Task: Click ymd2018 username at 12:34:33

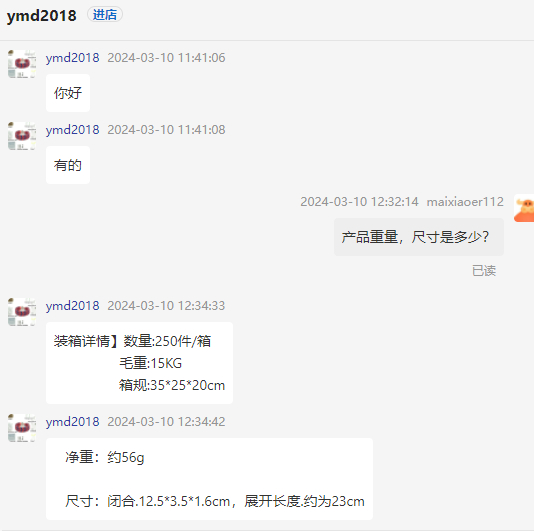Action: tap(73, 306)
